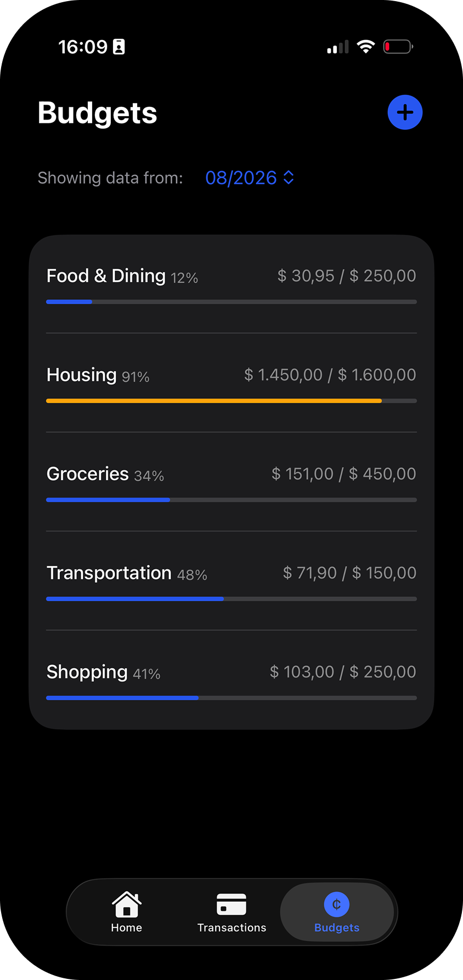Tap the Wi-Fi status icon

(365, 47)
